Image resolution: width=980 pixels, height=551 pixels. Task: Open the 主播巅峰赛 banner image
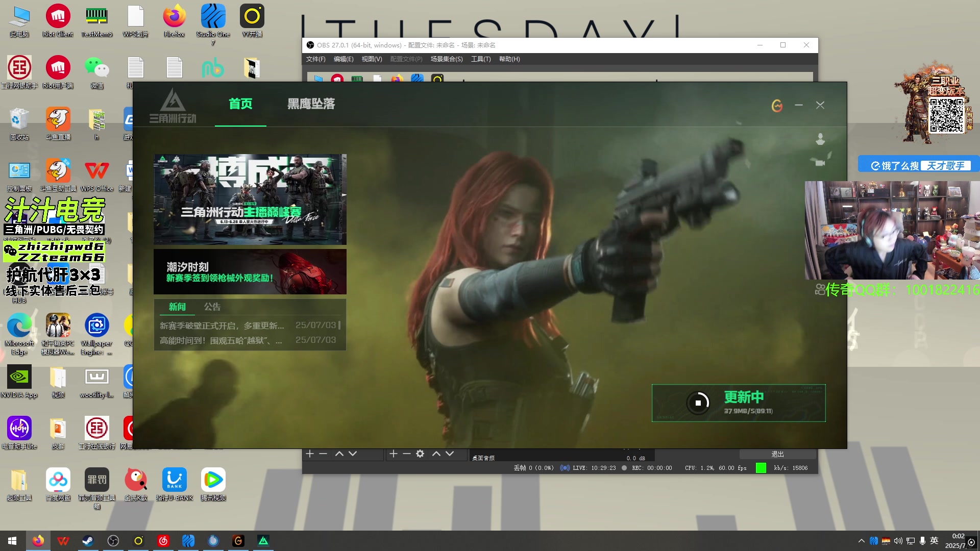pyautogui.click(x=250, y=199)
